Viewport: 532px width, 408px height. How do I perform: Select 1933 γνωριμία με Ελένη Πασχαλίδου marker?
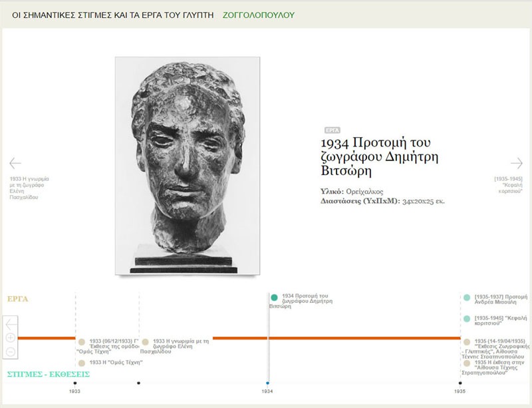[146, 341]
